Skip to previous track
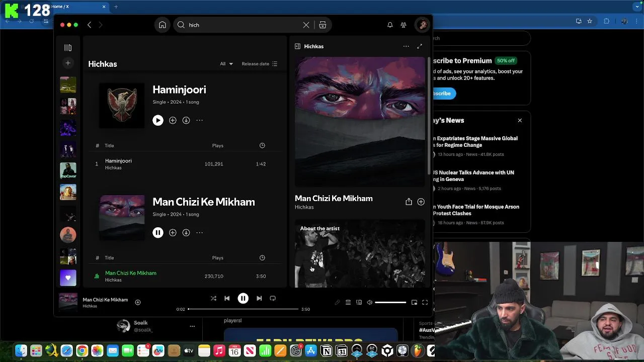 coord(227,298)
